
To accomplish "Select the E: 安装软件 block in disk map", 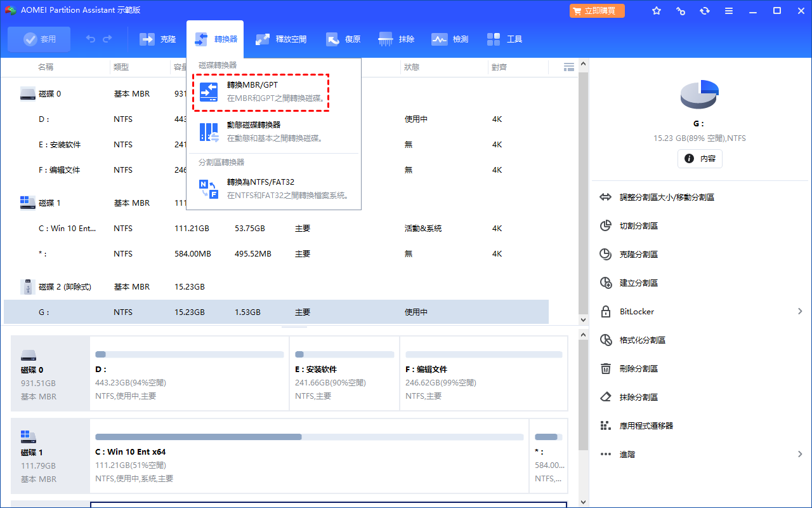I will (x=344, y=373).
